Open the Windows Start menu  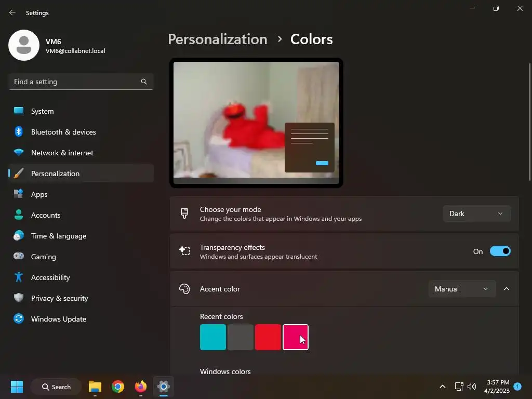pos(17,387)
